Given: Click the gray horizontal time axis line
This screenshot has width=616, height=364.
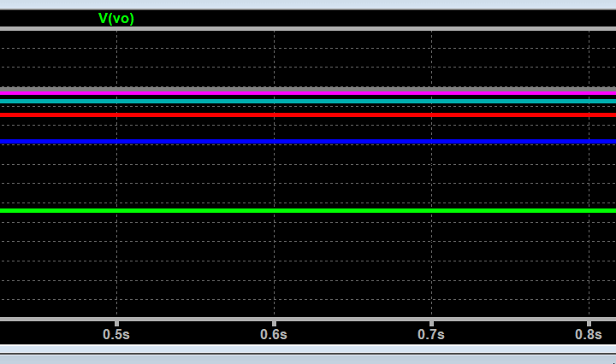Looking at the screenshot, I should [308, 319].
